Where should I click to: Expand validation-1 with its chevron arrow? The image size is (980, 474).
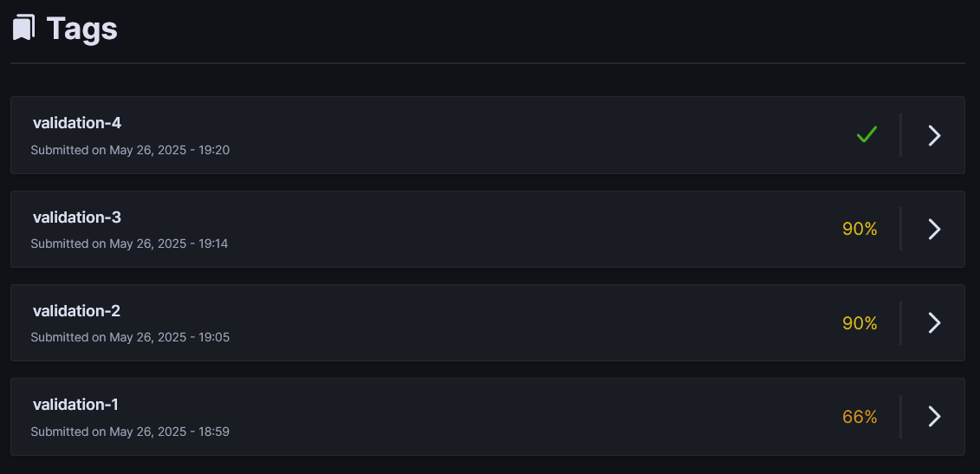coord(934,416)
